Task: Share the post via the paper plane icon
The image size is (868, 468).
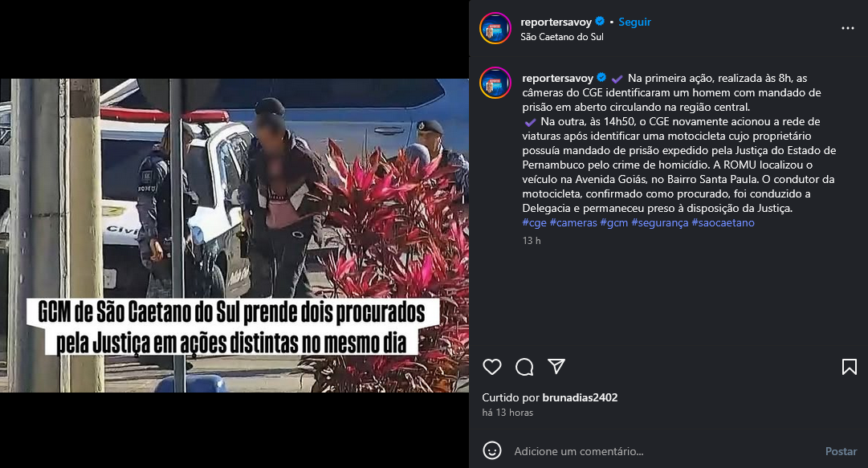Action: tap(556, 366)
